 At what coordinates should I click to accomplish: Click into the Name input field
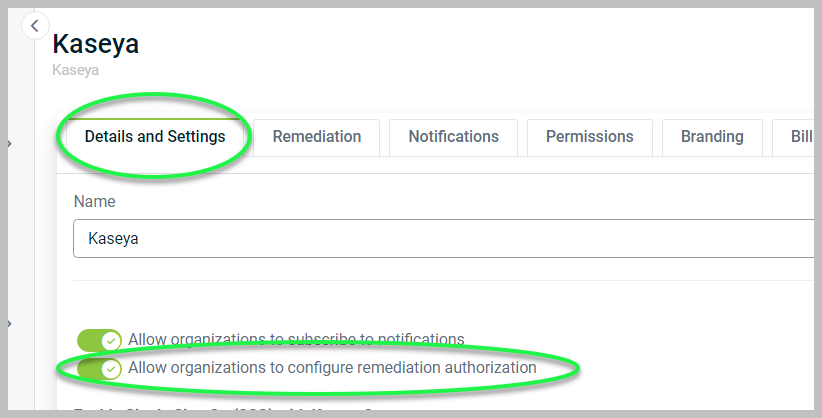[440, 239]
